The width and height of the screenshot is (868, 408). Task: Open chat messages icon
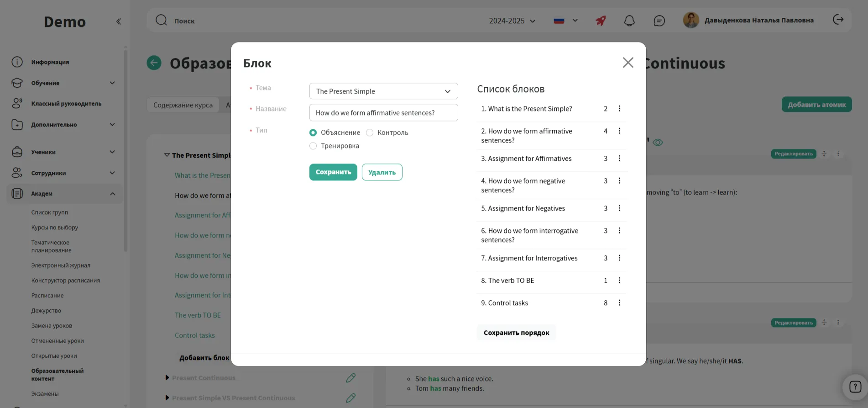click(x=659, y=21)
